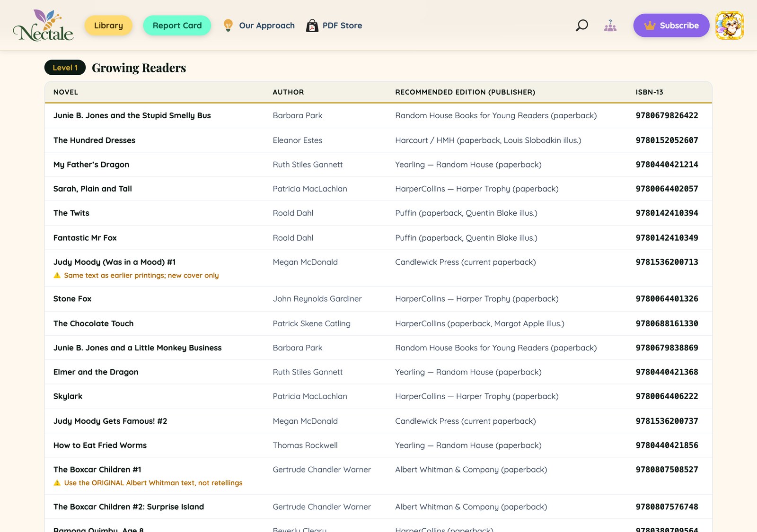Click the crown icon on Subscribe
The width and height of the screenshot is (757, 532).
[x=650, y=26]
